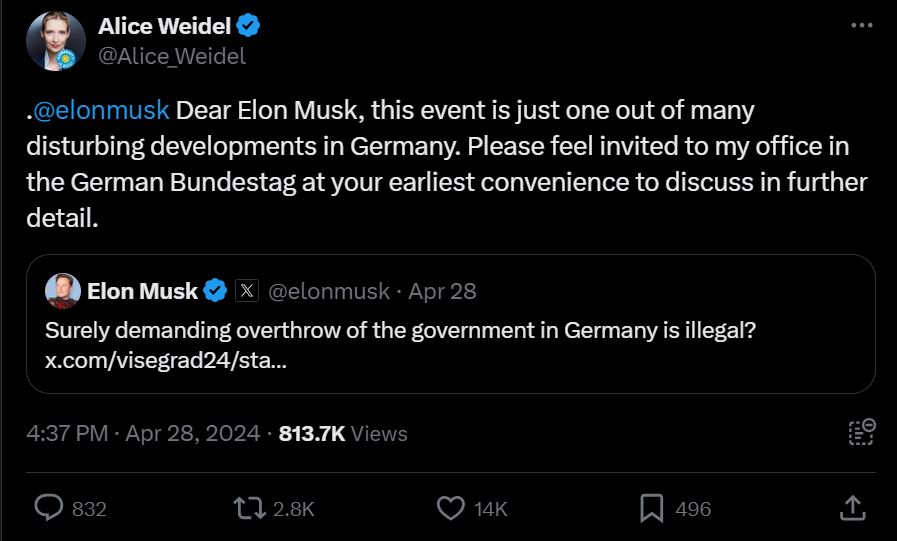897x541 pixels.
Task: Click the 813.7K Views count
Action: pos(343,433)
